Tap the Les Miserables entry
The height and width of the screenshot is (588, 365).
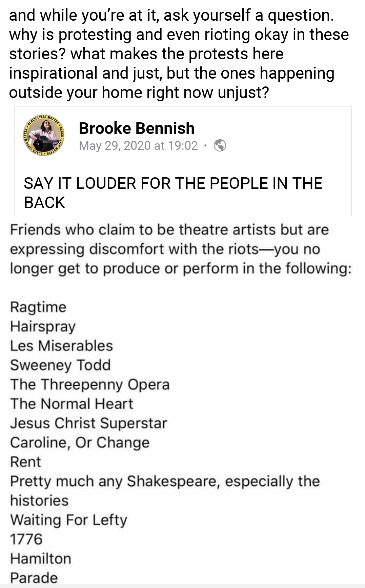61,346
